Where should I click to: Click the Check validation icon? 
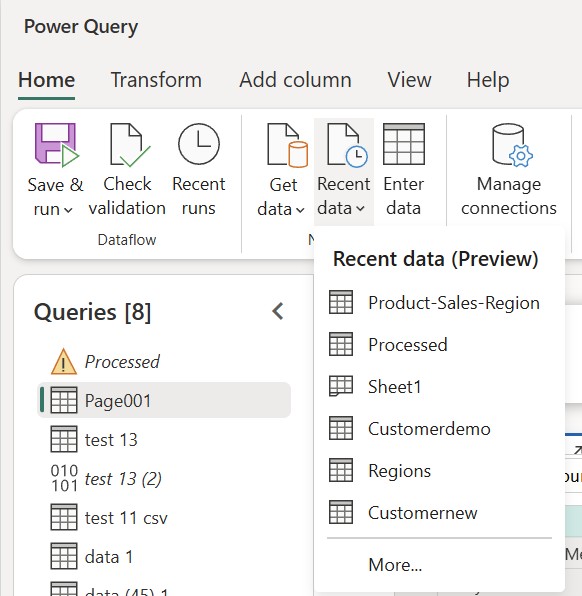(x=130, y=145)
